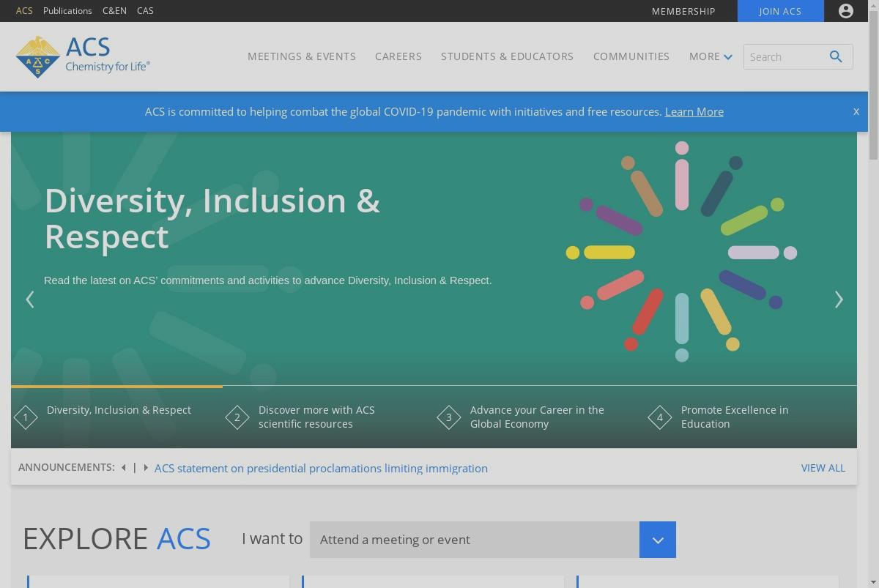Click View All announcements
This screenshot has width=879, height=588.
(x=823, y=468)
